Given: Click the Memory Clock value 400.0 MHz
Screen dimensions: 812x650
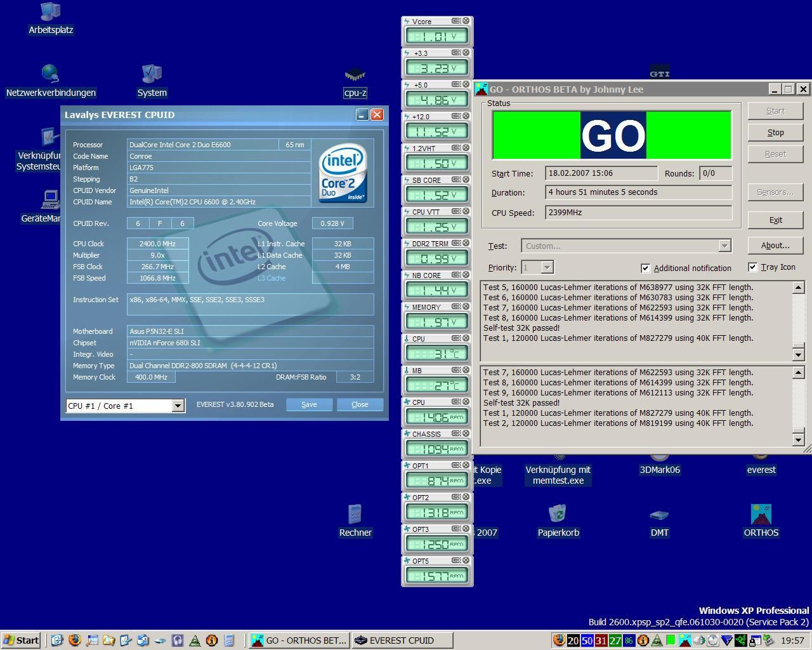Looking at the screenshot, I should tap(151, 377).
